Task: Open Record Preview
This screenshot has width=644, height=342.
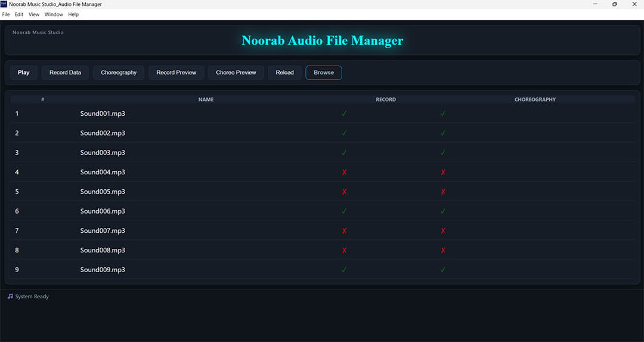Action: (176, 72)
